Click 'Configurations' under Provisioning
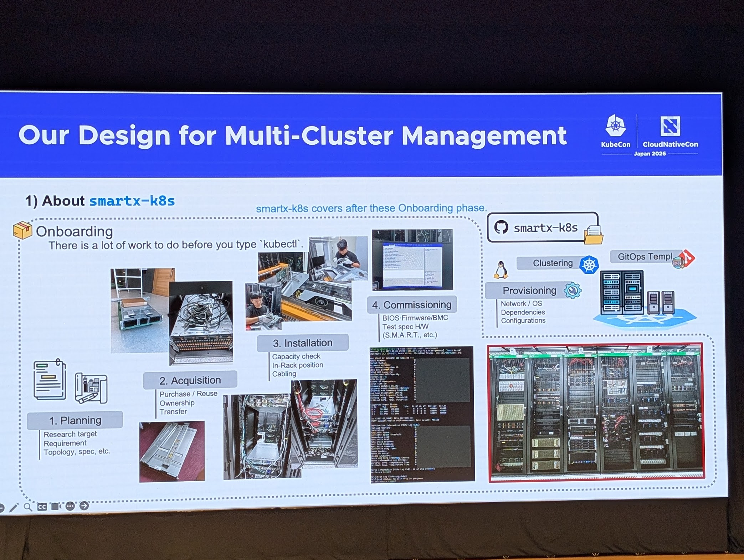The width and height of the screenshot is (744, 560). point(523,320)
